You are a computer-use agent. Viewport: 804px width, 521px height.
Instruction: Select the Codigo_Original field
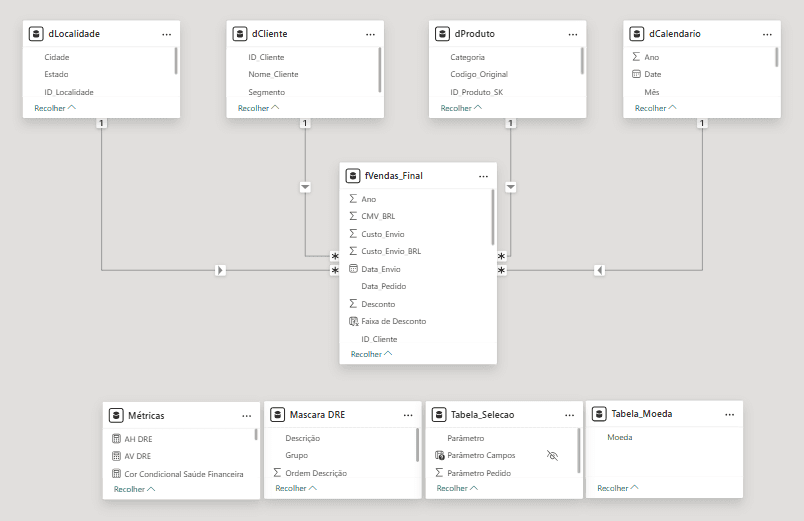(479, 74)
